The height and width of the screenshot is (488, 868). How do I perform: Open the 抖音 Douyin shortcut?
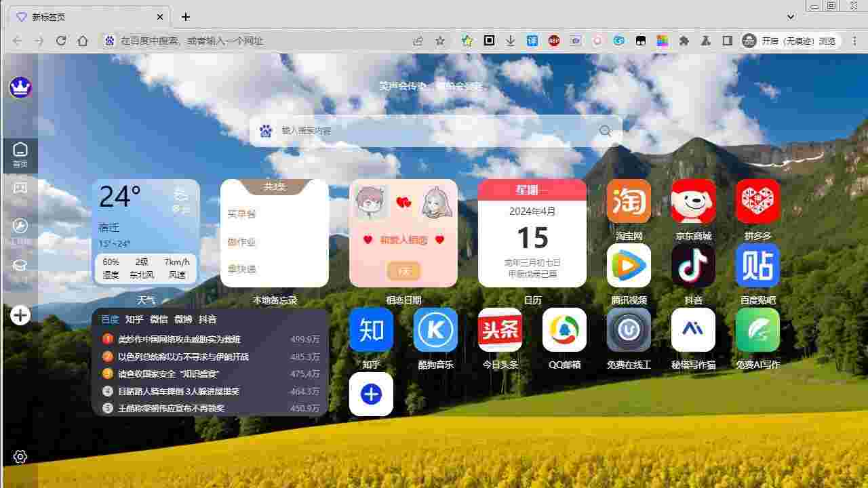[692, 265]
